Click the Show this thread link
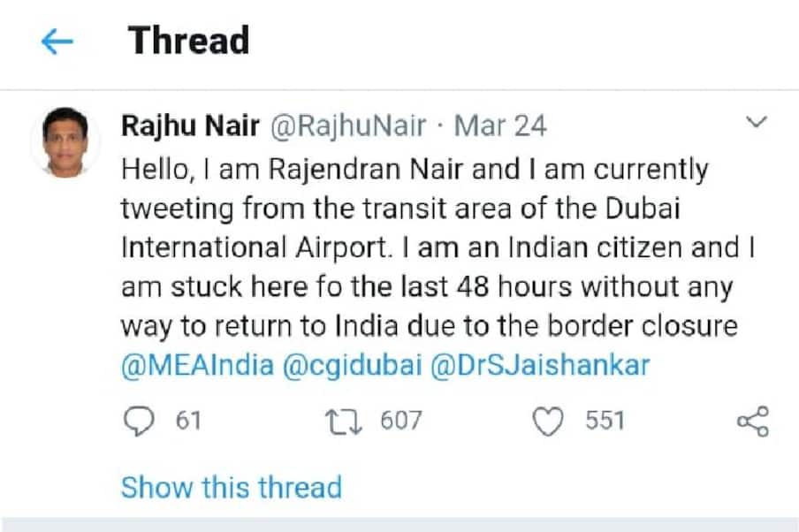Screen dimensions: 799x532 tap(231, 487)
